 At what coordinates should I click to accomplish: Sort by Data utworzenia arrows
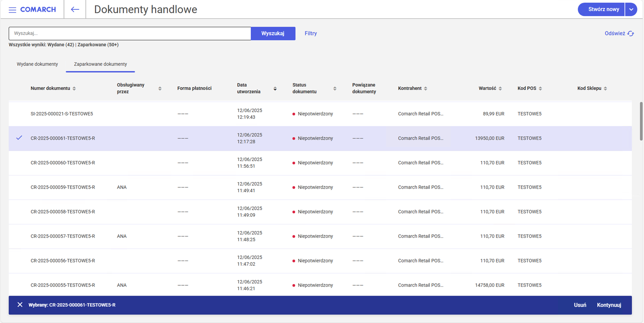tap(275, 88)
